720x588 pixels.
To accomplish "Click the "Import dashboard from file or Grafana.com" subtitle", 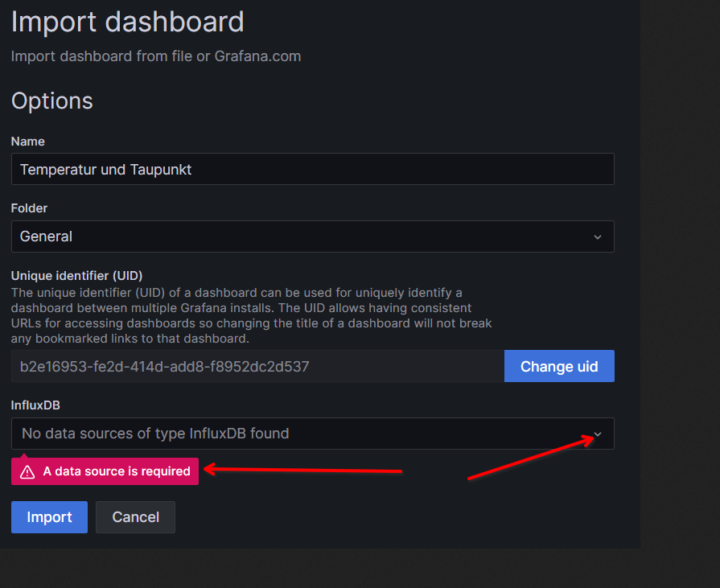I will (156, 56).
